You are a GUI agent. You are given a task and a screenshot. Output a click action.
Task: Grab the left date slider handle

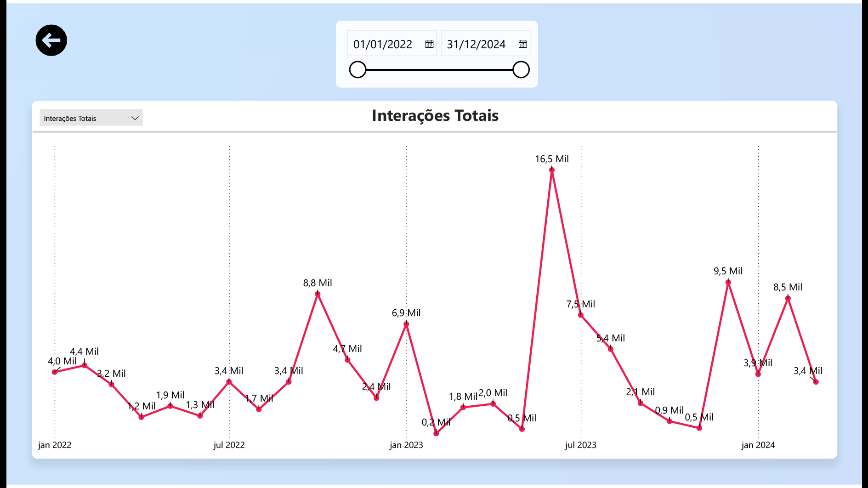click(357, 70)
